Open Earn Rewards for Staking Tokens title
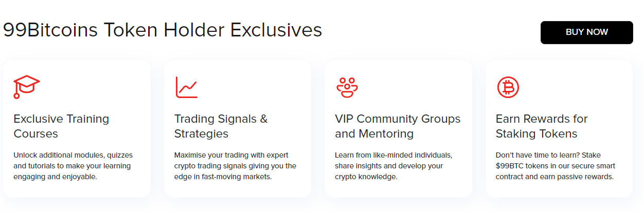 coord(541,126)
